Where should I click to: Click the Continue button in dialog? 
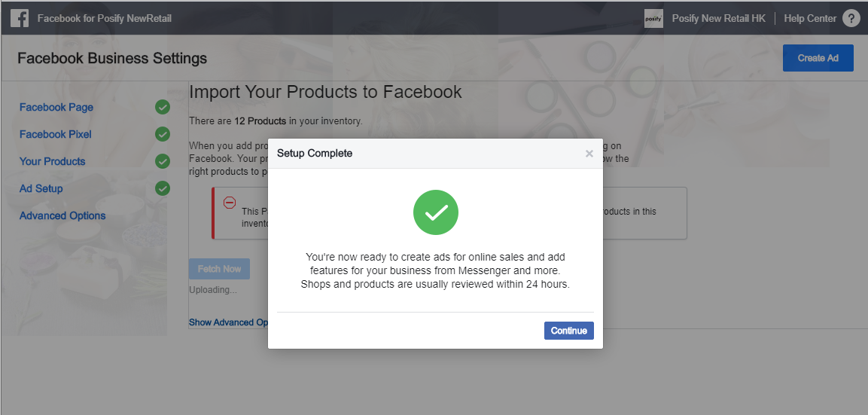[x=568, y=331]
